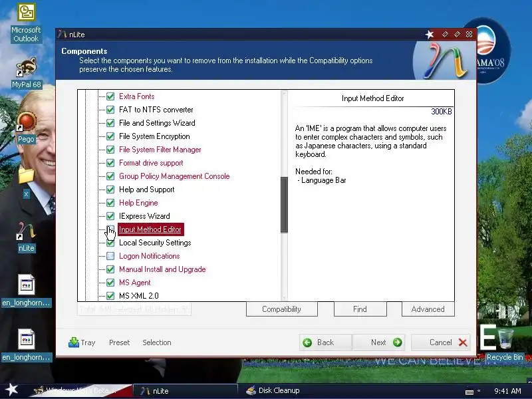The width and height of the screenshot is (532, 399).
Task: Toggle File System Encryption checkbox
Action: tap(110, 136)
